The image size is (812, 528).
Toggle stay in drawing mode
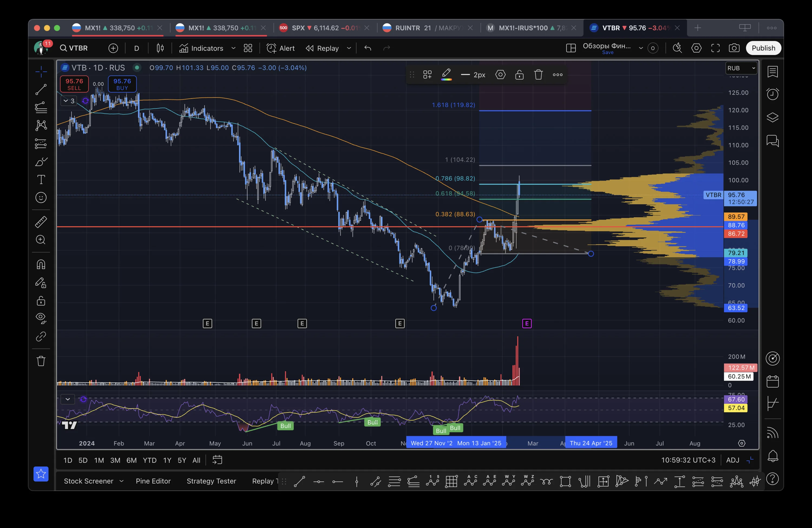tap(41, 283)
